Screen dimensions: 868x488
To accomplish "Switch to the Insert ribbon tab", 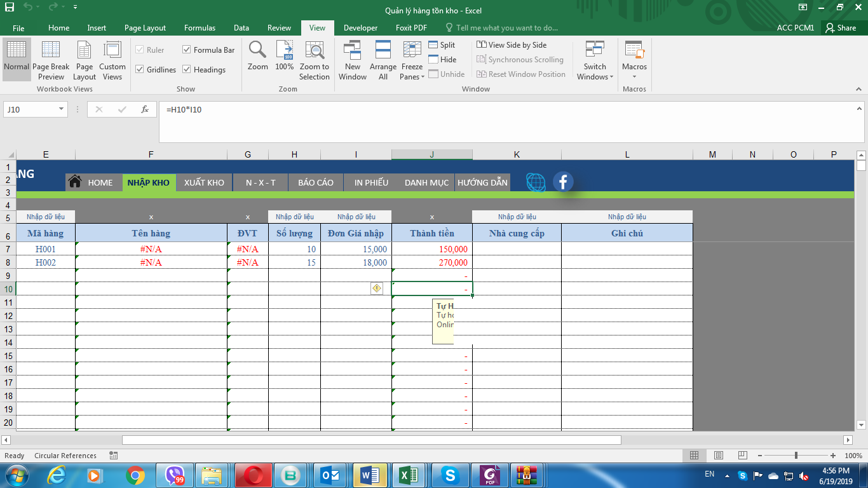I will point(97,28).
